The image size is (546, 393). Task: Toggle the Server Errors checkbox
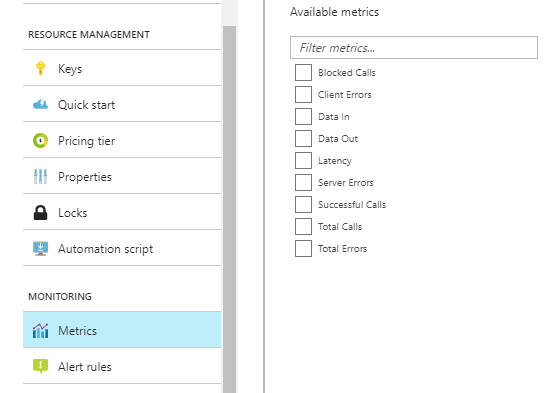303,182
